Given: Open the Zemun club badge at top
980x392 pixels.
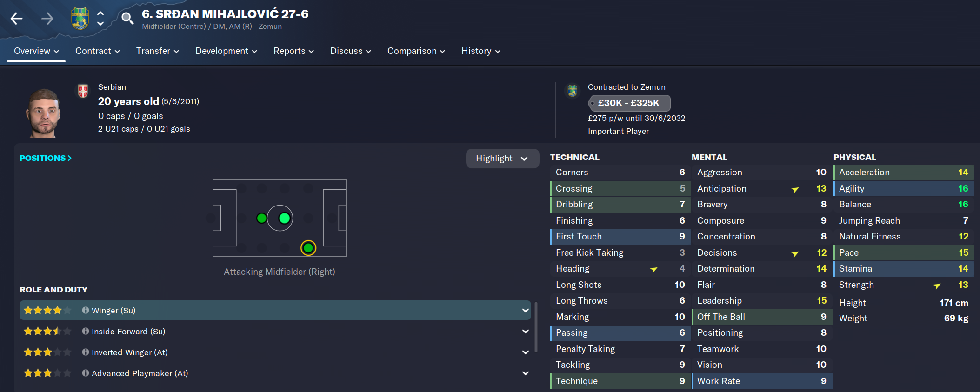Looking at the screenshot, I should pyautogui.click(x=80, y=19).
